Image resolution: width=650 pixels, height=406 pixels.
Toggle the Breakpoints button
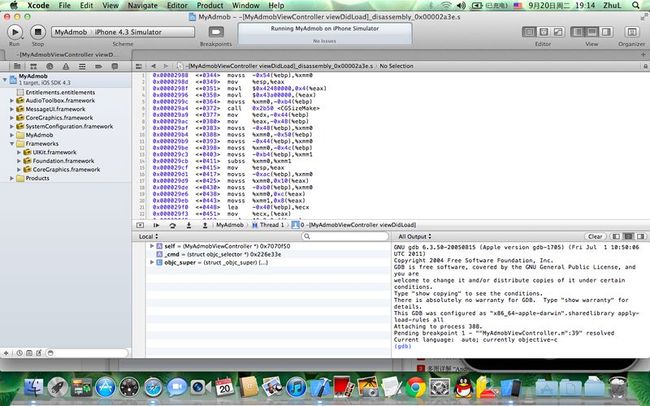pyautogui.click(x=216, y=32)
